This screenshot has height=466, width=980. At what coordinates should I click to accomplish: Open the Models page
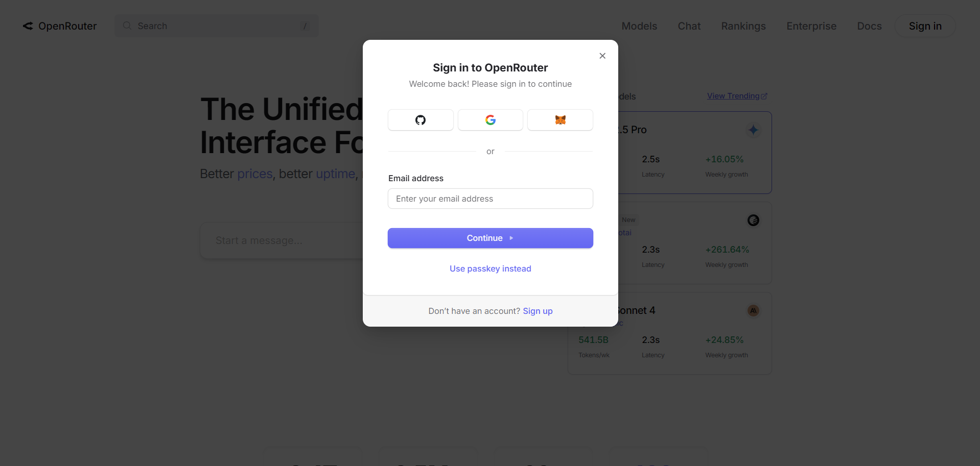click(x=639, y=26)
